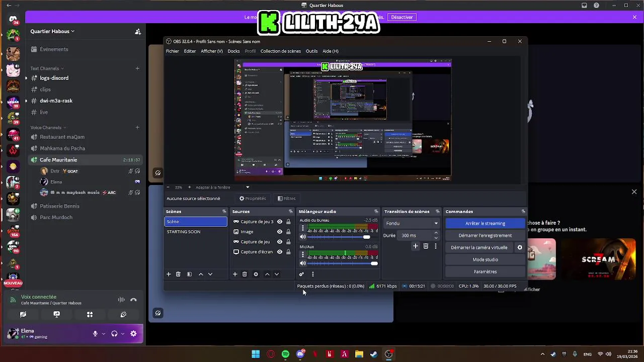Toggle visibility of the Image source
This screenshot has height=362, width=644.
click(280, 232)
